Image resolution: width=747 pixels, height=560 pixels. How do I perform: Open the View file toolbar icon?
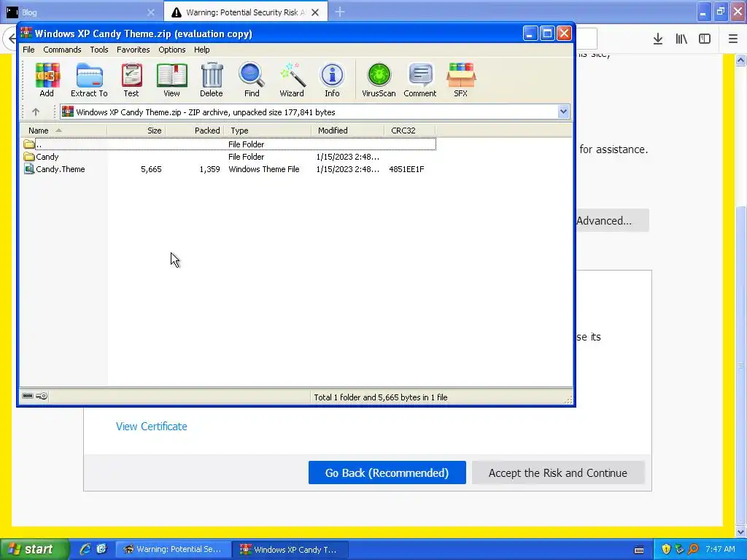pyautogui.click(x=171, y=80)
